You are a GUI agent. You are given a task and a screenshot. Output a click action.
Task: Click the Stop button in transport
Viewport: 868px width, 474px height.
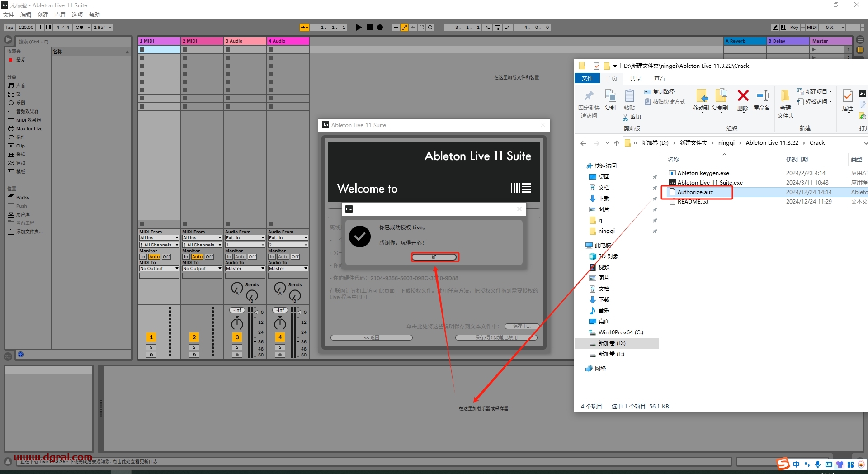(369, 27)
